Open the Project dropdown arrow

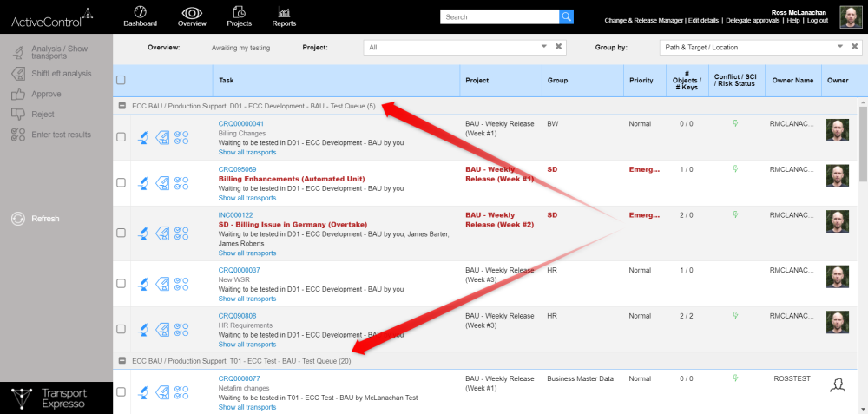coord(544,47)
